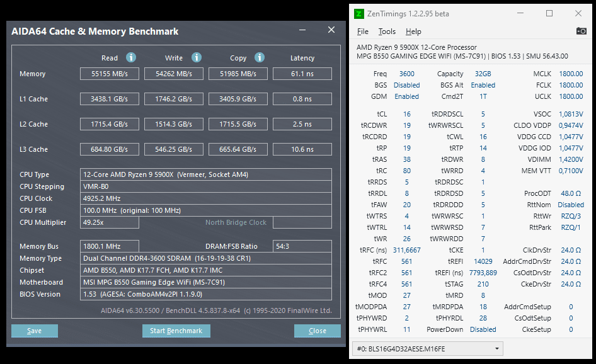Minimize the AIDA64 benchmark window
The width and height of the screenshot is (596, 364).
(x=302, y=30)
